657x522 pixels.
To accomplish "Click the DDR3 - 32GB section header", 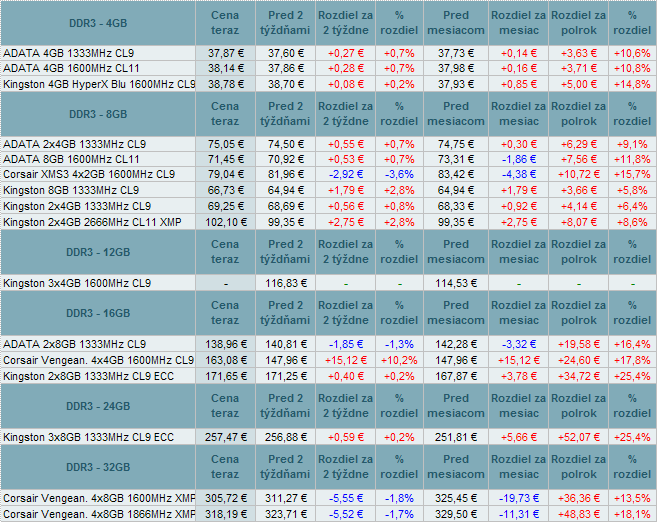I will tap(98, 467).
